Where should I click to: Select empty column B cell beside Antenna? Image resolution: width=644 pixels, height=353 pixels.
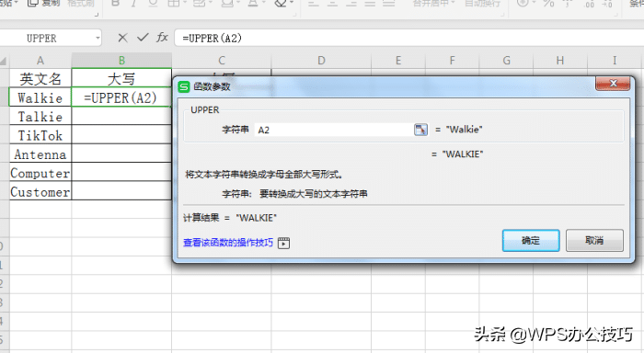click(x=121, y=154)
